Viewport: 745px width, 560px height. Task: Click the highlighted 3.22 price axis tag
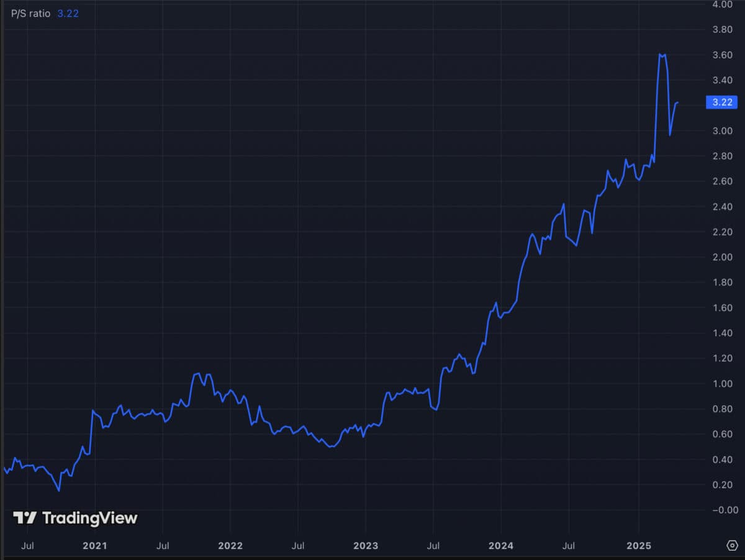point(722,102)
